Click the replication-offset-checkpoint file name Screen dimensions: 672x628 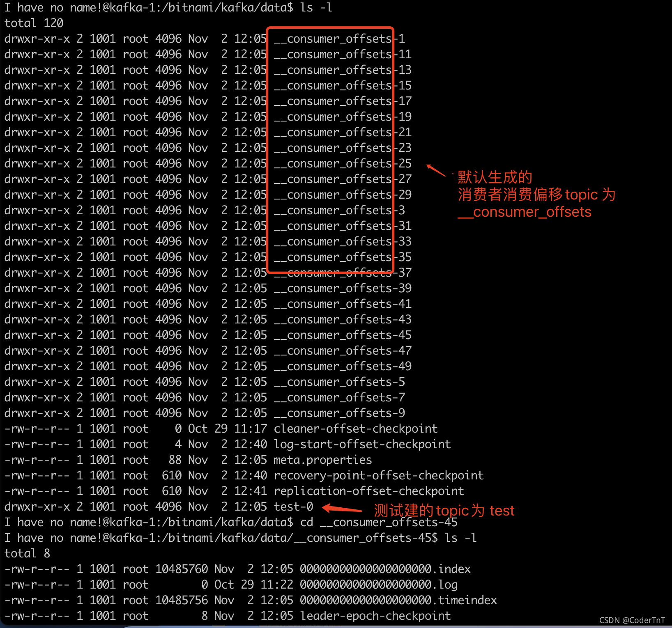[369, 491]
